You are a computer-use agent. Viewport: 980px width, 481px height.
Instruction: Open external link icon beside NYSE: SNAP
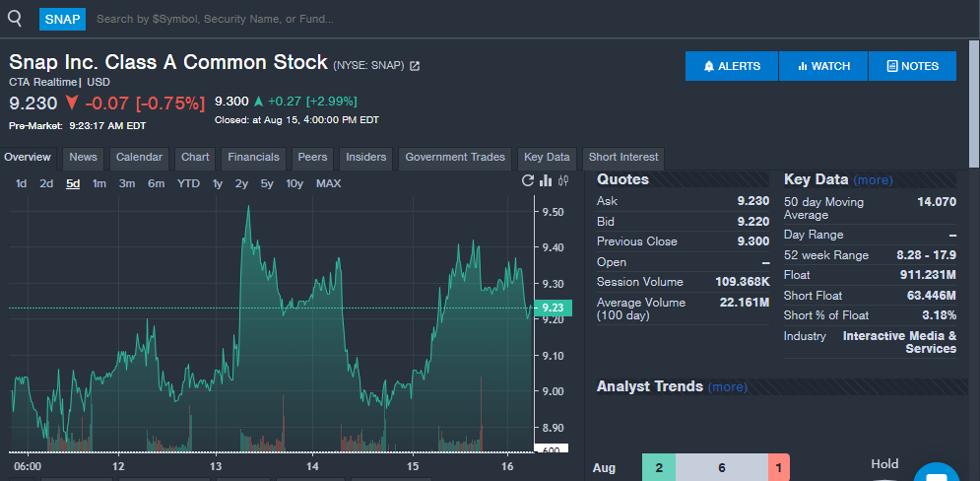click(415, 66)
